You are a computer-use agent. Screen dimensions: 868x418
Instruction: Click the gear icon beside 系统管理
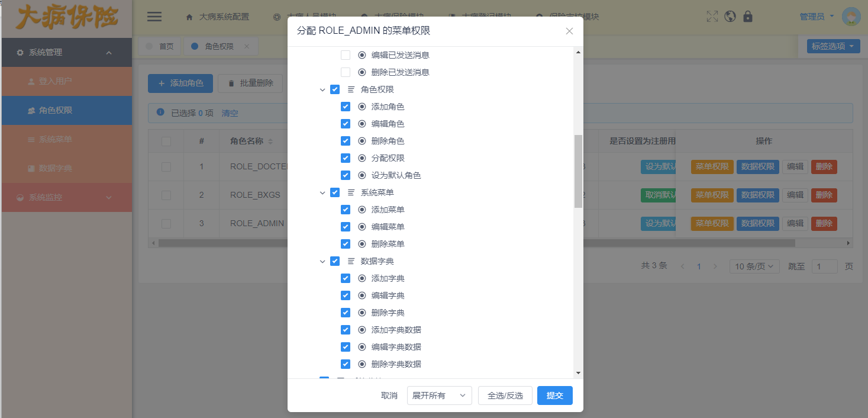[20, 53]
